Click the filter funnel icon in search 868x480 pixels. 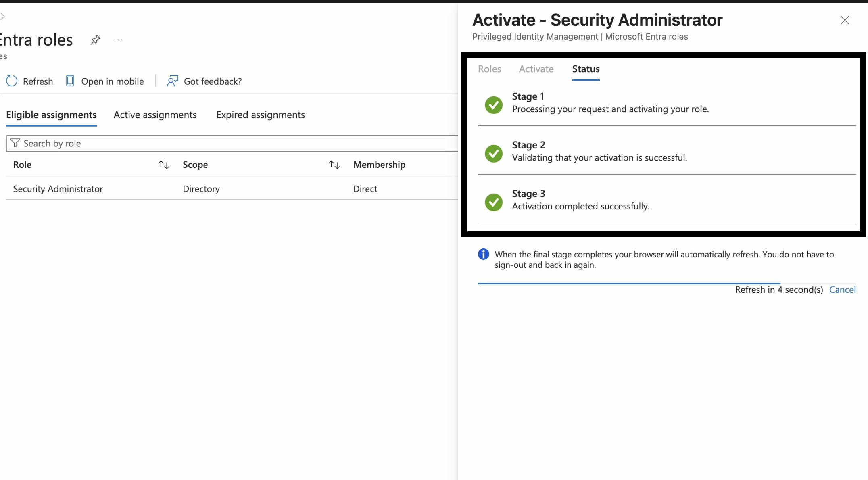[15, 143]
